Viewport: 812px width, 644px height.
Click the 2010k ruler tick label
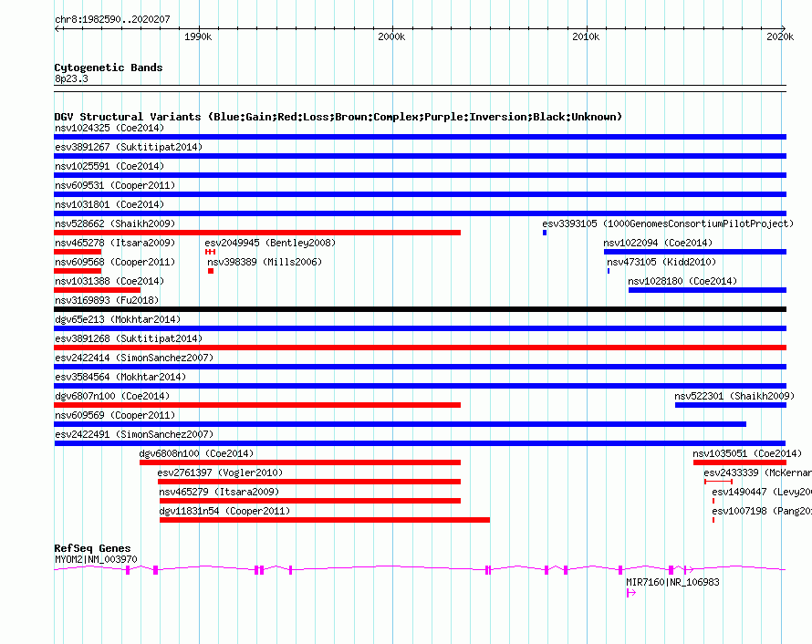586,36
